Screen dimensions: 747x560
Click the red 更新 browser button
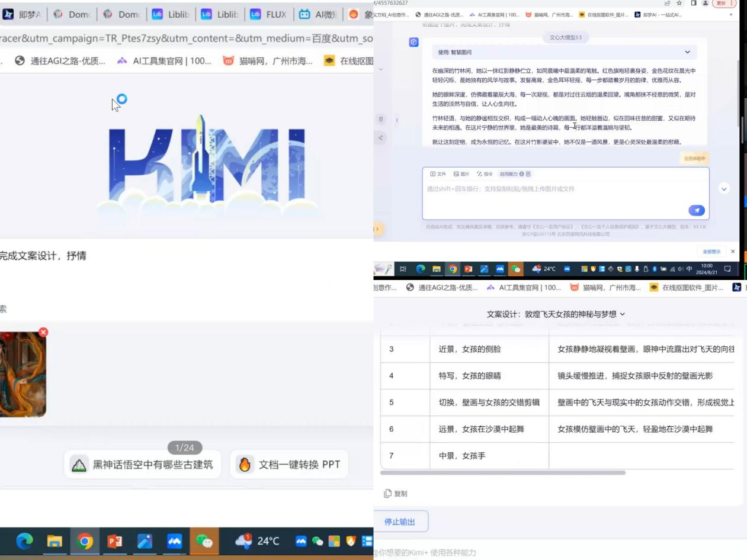click(x=723, y=3)
